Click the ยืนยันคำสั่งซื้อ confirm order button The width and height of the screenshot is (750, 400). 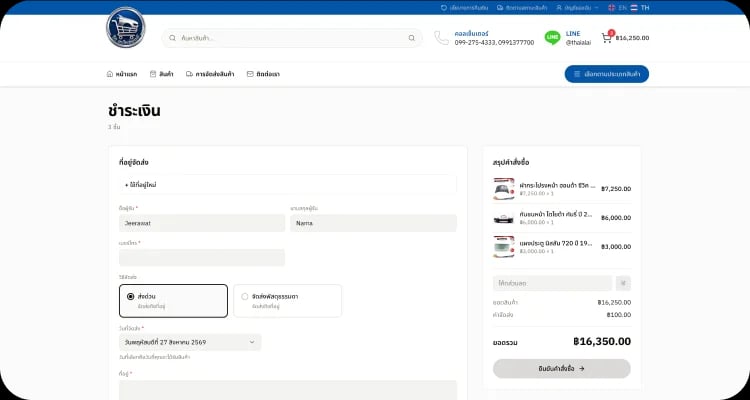pos(562,368)
